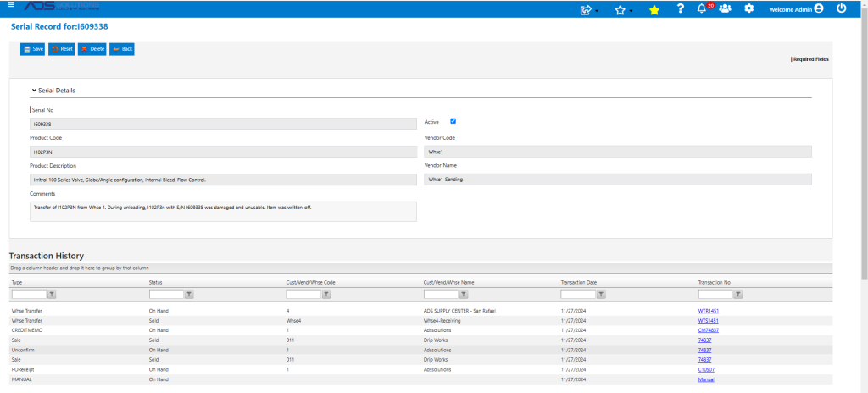
Task: Open 74837 link in Unconfirm row
Action: pos(704,351)
